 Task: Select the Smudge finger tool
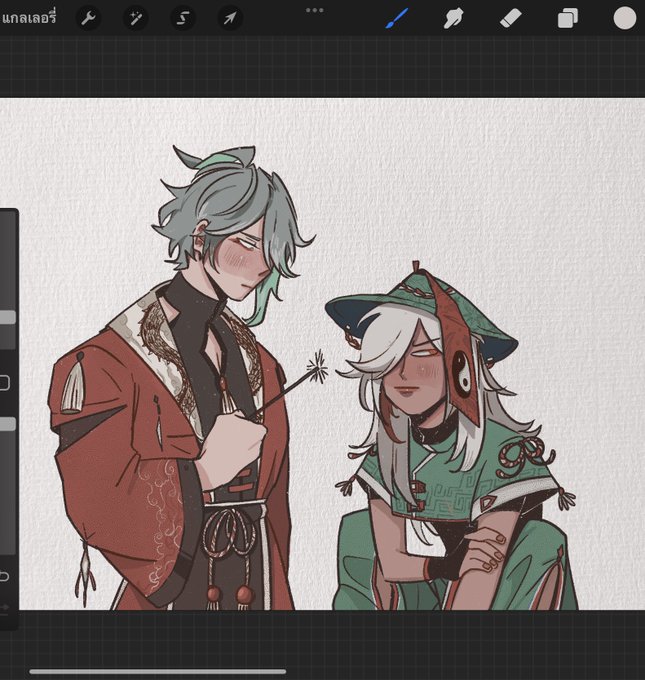coord(453,19)
